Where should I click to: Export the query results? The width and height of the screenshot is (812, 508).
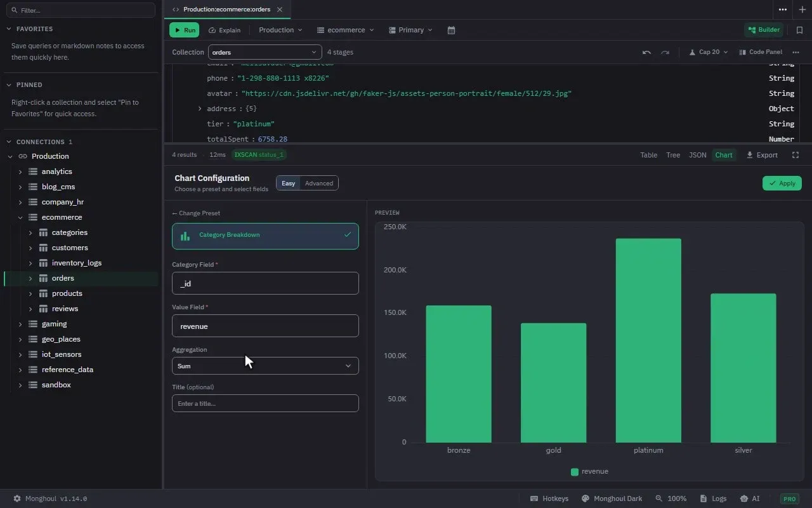(762, 155)
